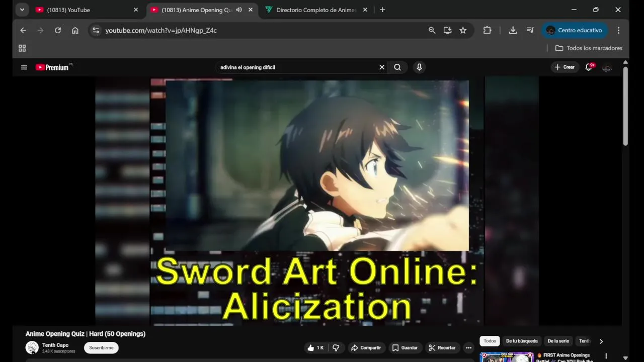Show more filter chips with arrow
The height and width of the screenshot is (362, 644).
[x=601, y=341]
